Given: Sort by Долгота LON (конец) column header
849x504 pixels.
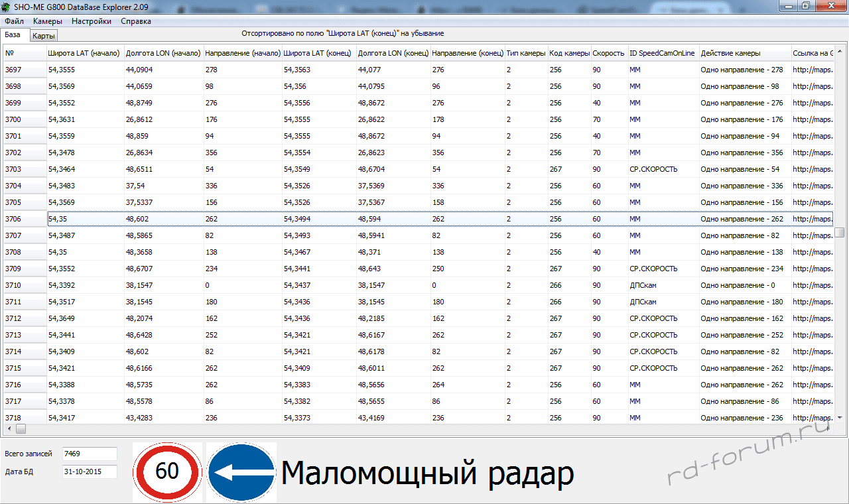Looking at the screenshot, I should pos(393,53).
